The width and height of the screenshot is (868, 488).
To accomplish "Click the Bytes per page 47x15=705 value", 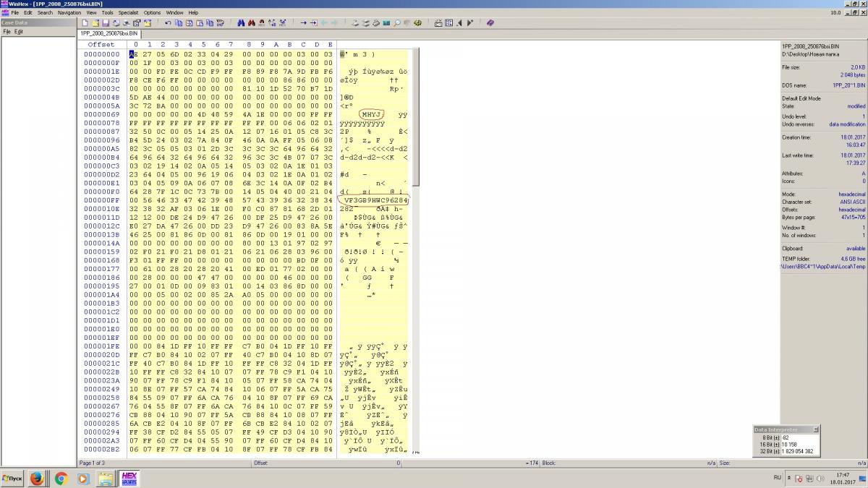I will (x=850, y=217).
